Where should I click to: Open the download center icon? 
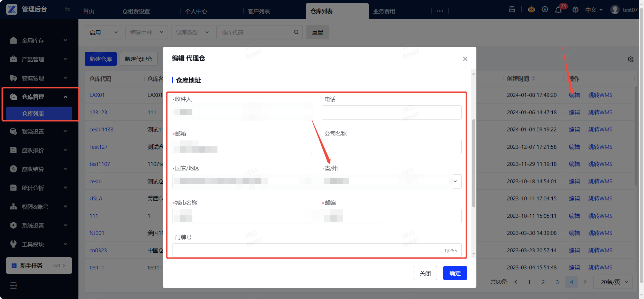click(545, 9)
